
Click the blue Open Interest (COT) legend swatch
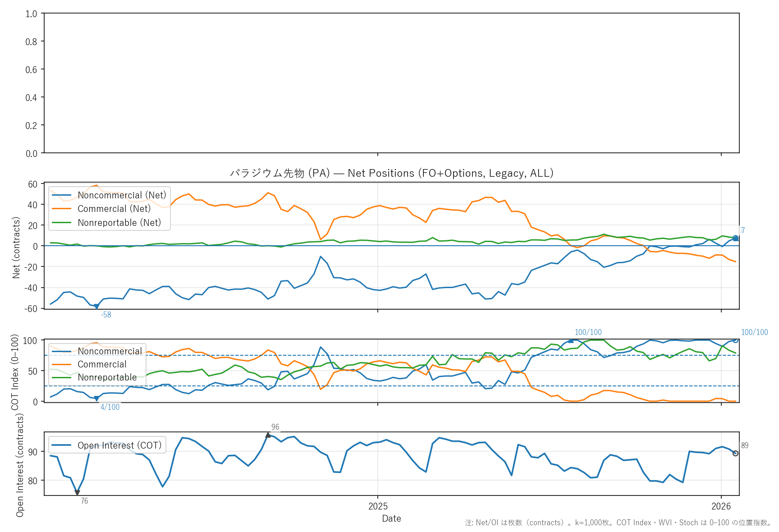[62, 445]
